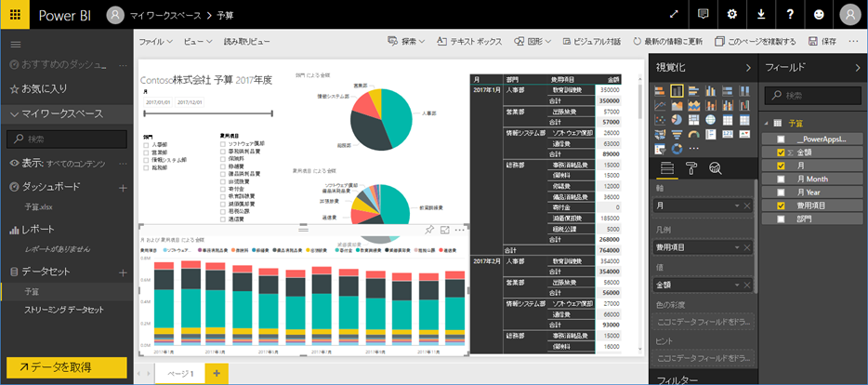
Task: Click このページを複製する button
Action: click(x=755, y=42)
